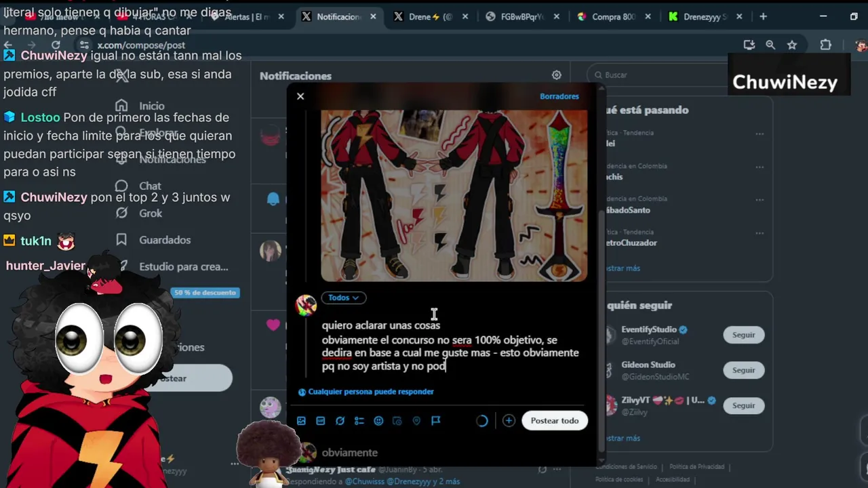
Task: Click the Buscar search field
Action: click(x=658, y=75)
